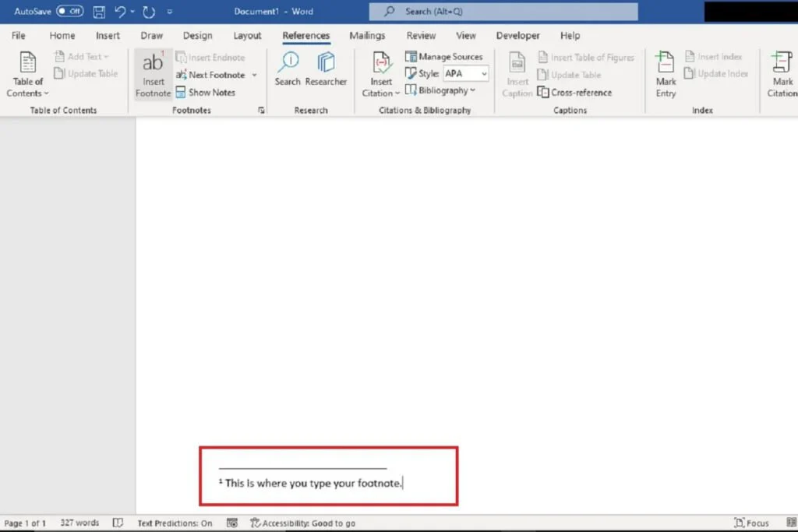This screenshot has width=798, height=532.
Task: Open the Footnotes dialog launcher
Action: point(261,111)
